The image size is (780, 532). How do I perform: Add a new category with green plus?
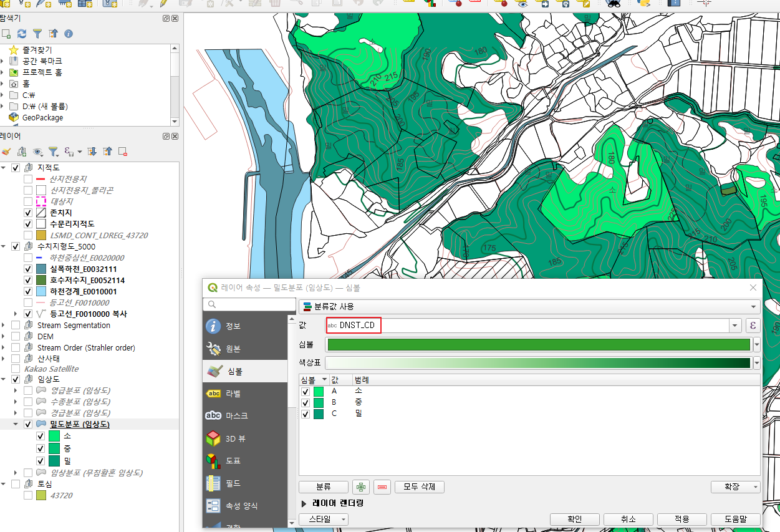[x=360, y=487]
